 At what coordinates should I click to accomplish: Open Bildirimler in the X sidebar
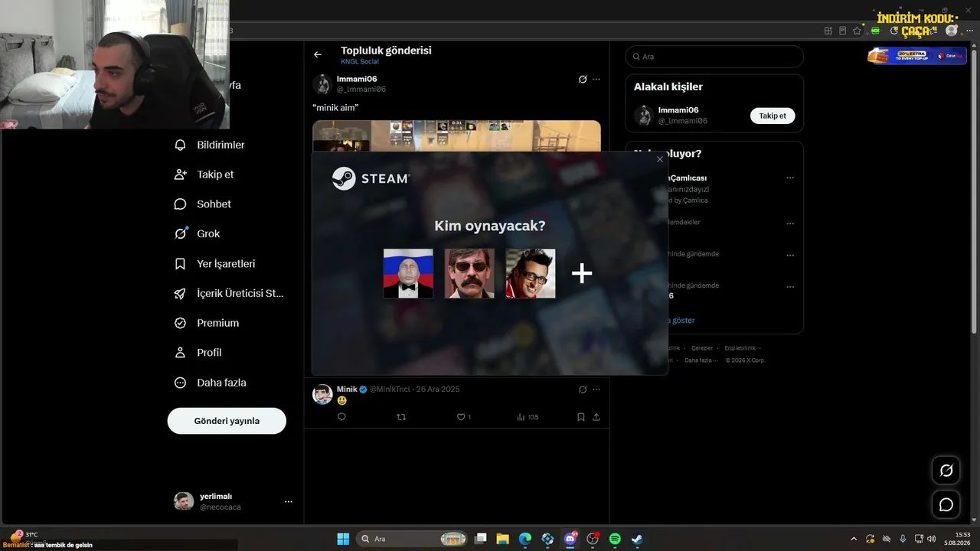click(210, 145)
